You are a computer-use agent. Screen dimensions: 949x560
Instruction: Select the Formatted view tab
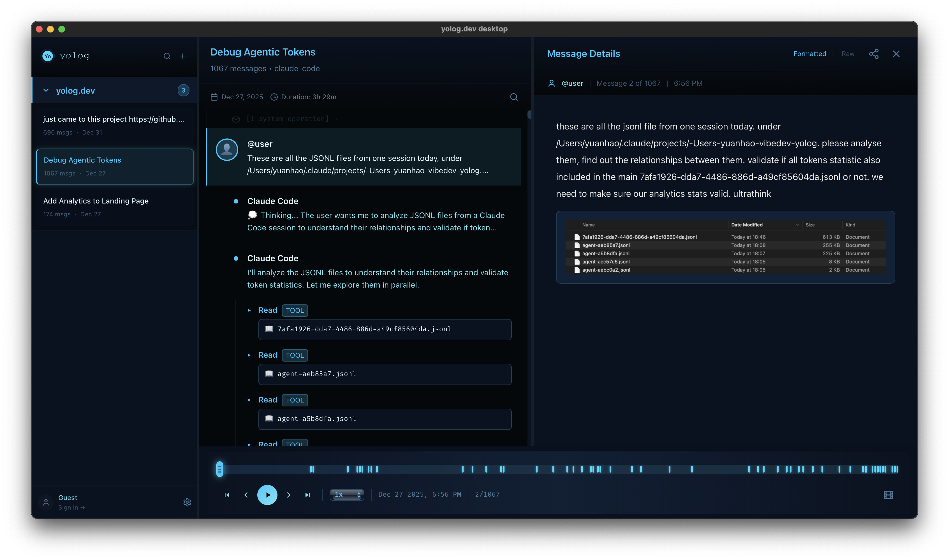(x=810, y=54)
